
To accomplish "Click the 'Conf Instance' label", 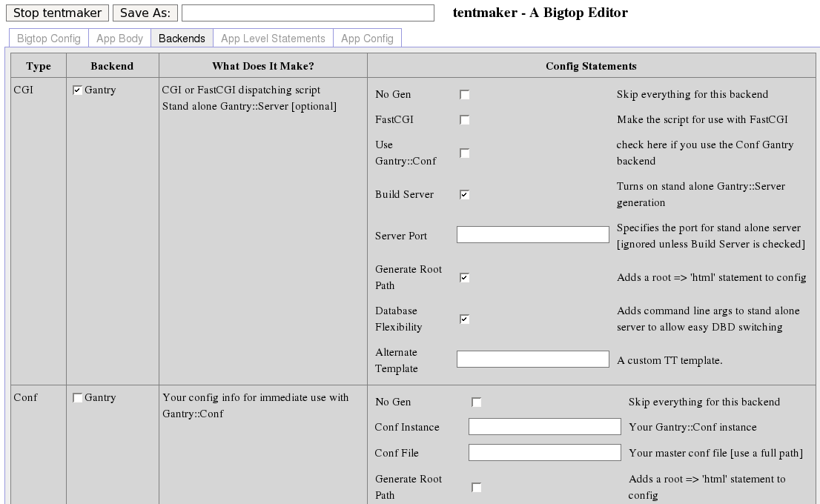I will [407, 427].
